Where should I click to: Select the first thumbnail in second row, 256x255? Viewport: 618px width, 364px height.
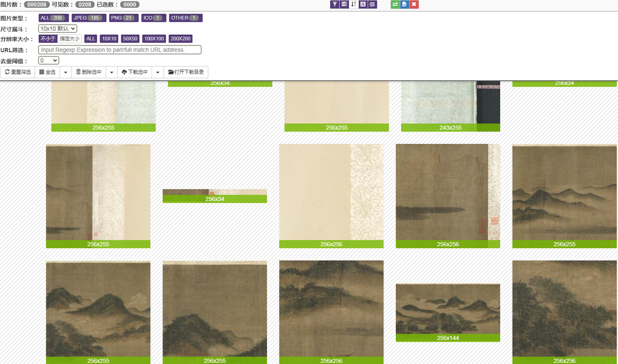pyautogui.click(x=98, y=196)
